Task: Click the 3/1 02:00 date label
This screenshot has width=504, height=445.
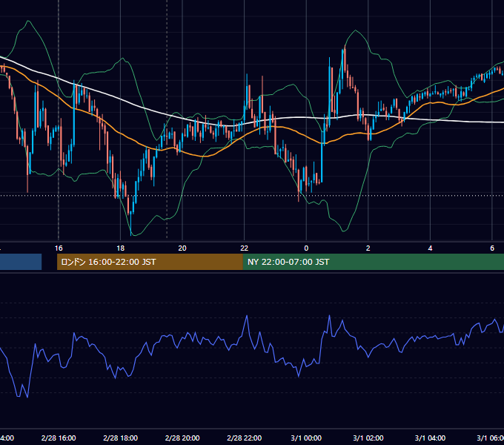Action: coord(368,438)
